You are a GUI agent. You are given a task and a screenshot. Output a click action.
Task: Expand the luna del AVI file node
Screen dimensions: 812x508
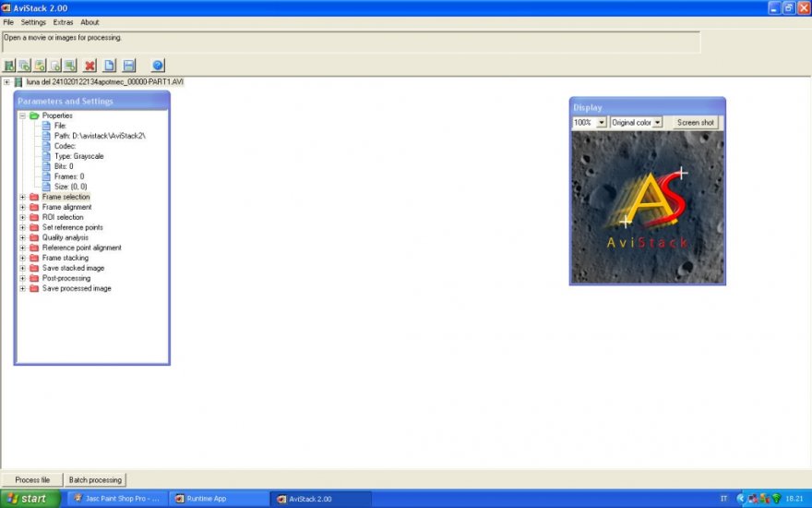(6, 82)
